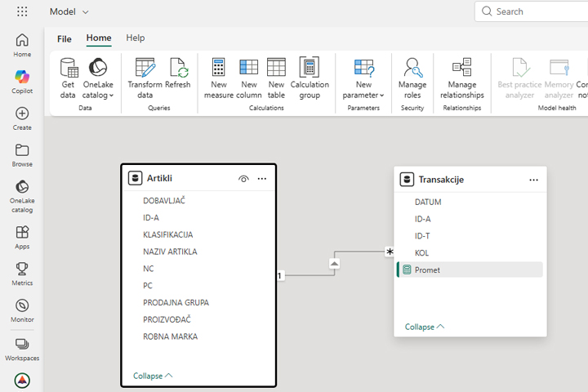Viewport: 588px width, 392px height.
Task: Open Copilot from the left sidebar
Action: click(22, 82)
